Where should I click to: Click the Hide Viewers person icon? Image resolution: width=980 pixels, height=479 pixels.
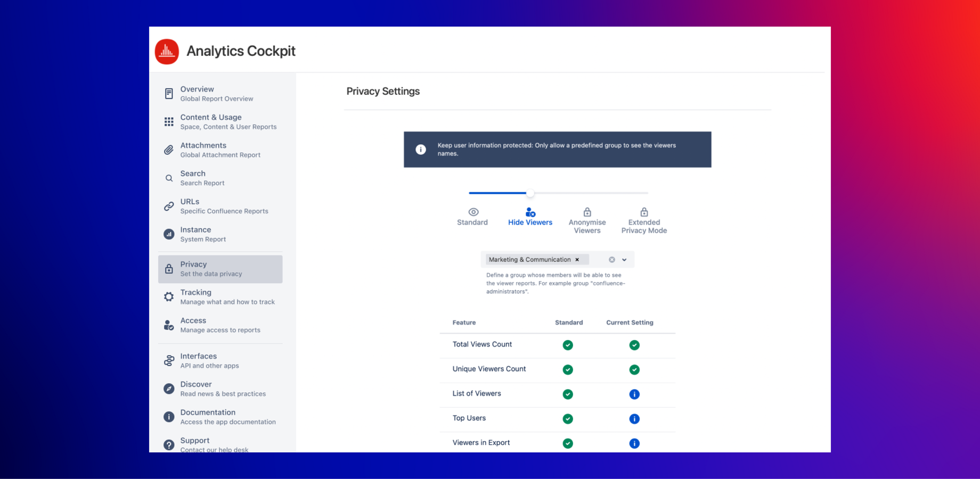[530, 212]
